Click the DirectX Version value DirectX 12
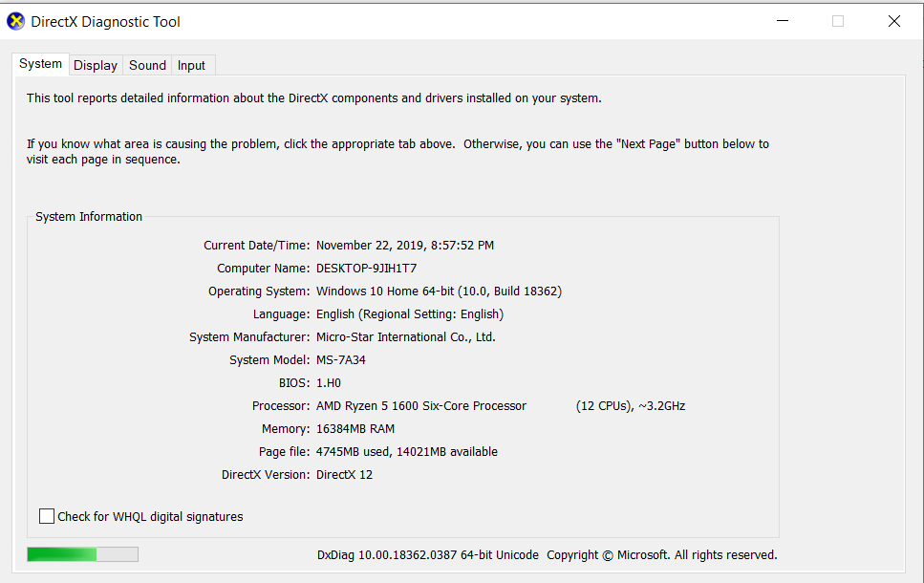The width and height of the screenshot is (924, 583). [344, 475]
